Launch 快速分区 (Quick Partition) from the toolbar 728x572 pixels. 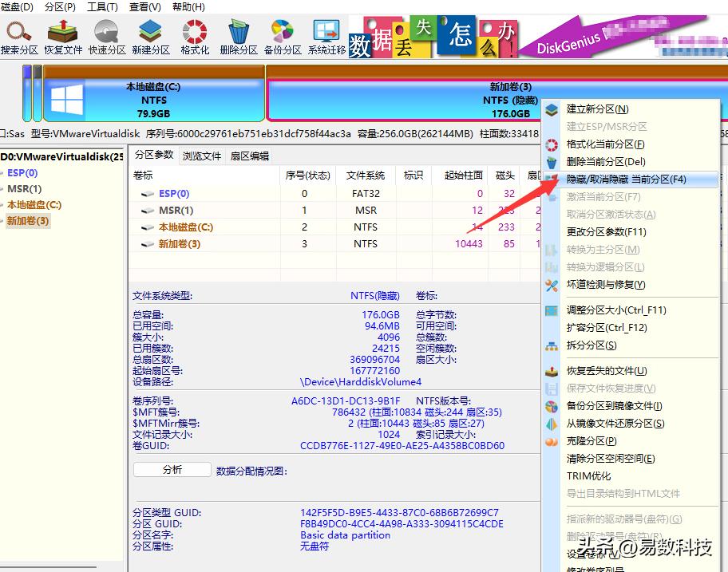[108, 36]
